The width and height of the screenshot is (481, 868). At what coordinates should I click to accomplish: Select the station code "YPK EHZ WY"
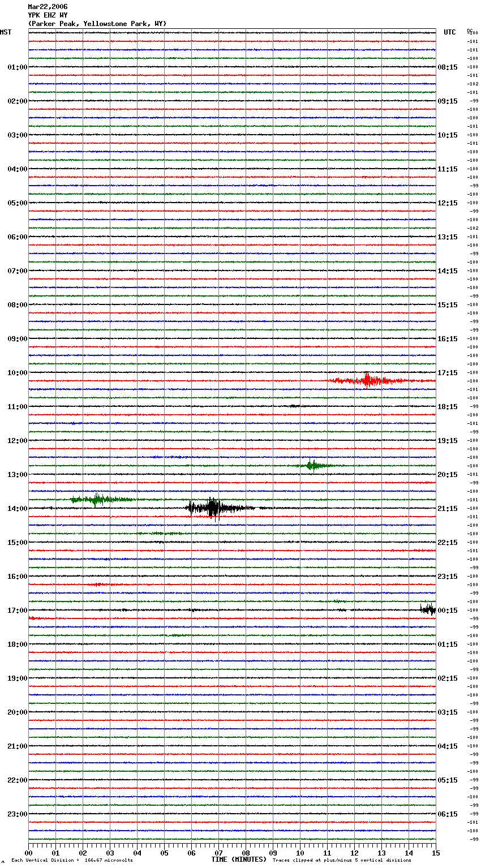48,15
